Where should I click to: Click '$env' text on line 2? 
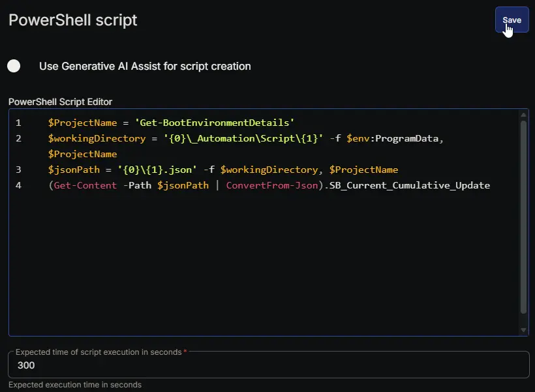(358, 138)
